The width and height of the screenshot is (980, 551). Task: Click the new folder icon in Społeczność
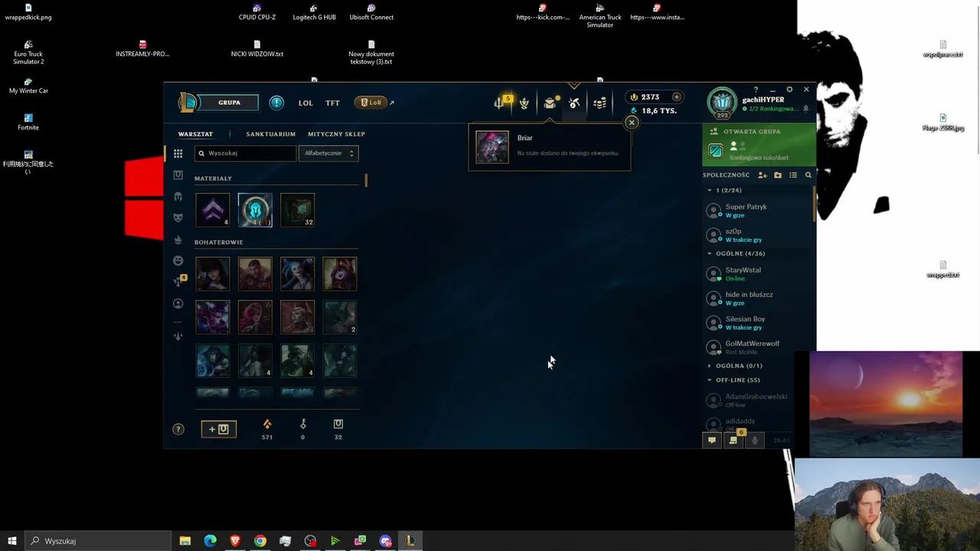coord(778,175)
